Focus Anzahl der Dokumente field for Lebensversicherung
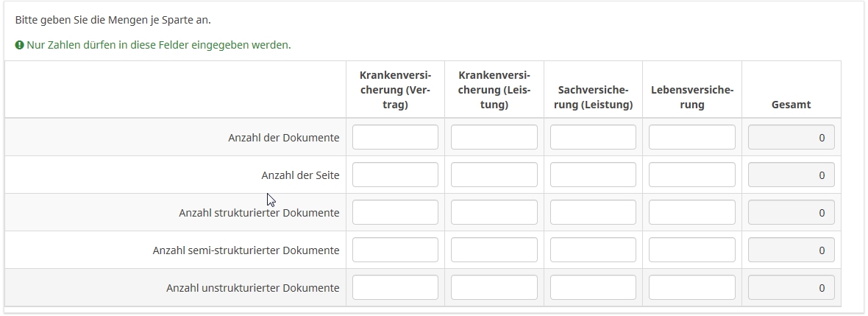 tap(691, 137)
